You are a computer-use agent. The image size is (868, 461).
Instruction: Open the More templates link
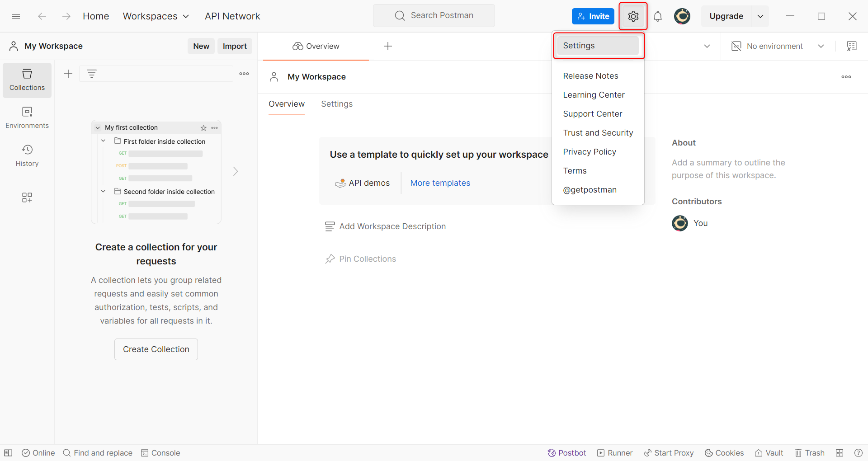[440, 183]
